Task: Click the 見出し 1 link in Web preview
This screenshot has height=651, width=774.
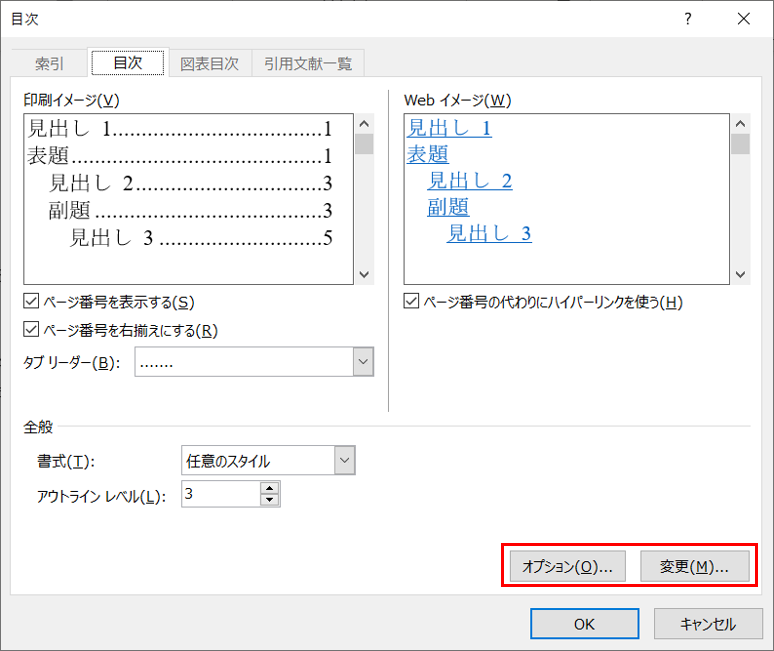Action: click(449, 128)
